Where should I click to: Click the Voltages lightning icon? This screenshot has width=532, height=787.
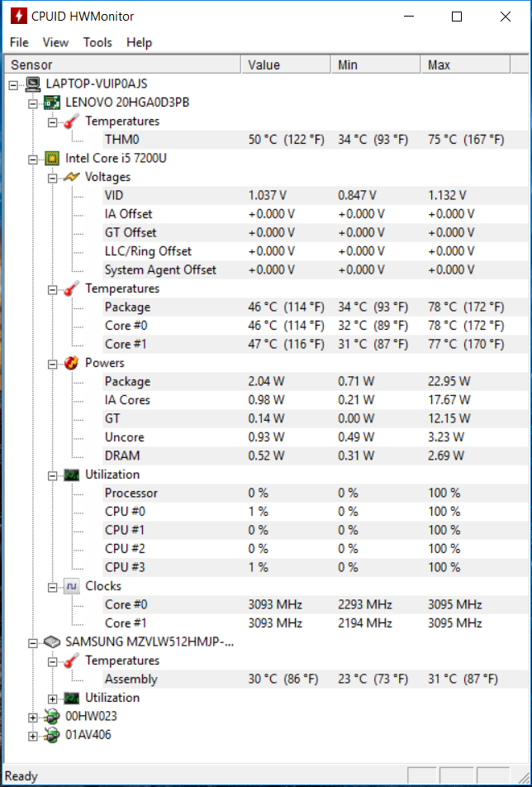(72, 177)
